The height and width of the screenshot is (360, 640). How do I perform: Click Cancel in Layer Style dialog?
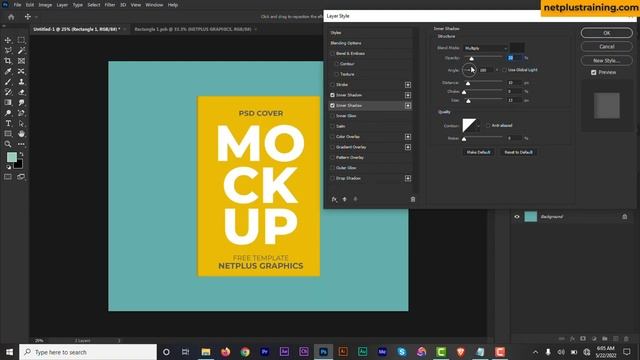(x=607, y=47)
